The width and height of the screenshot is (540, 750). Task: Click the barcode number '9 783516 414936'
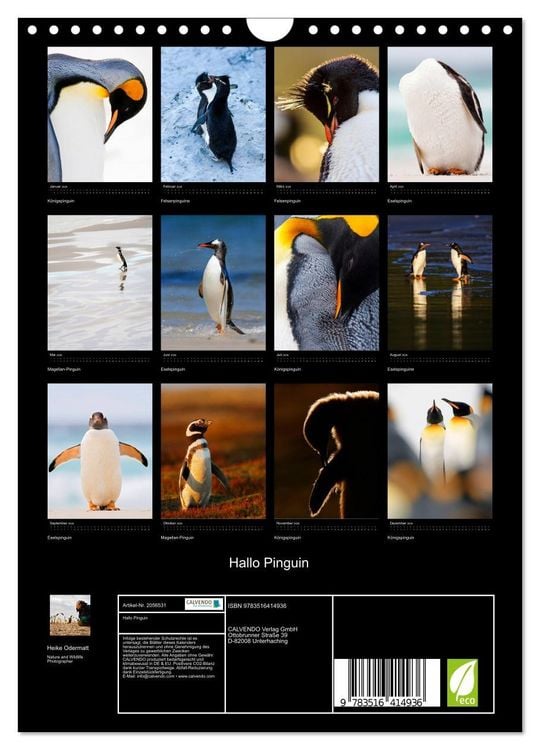click(382, 702)
